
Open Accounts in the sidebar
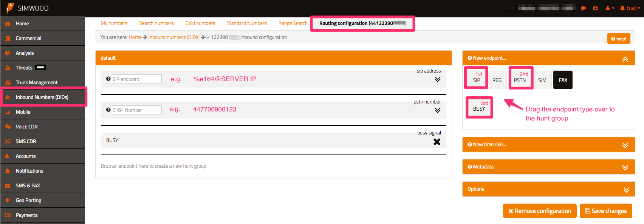[42, 156]
